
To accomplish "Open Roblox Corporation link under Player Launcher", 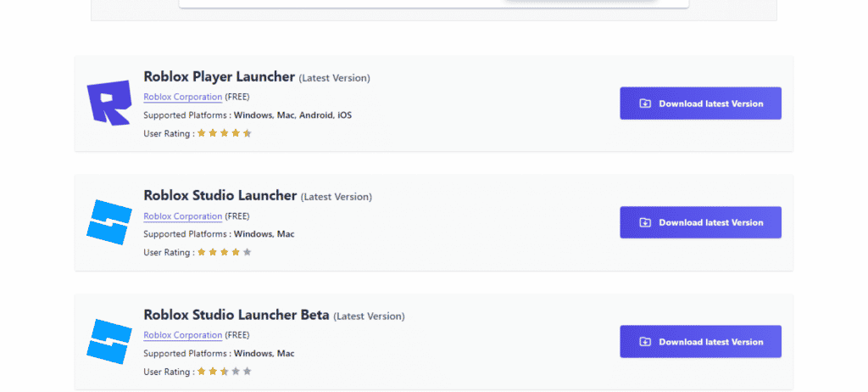I will (x=182, y=97).
